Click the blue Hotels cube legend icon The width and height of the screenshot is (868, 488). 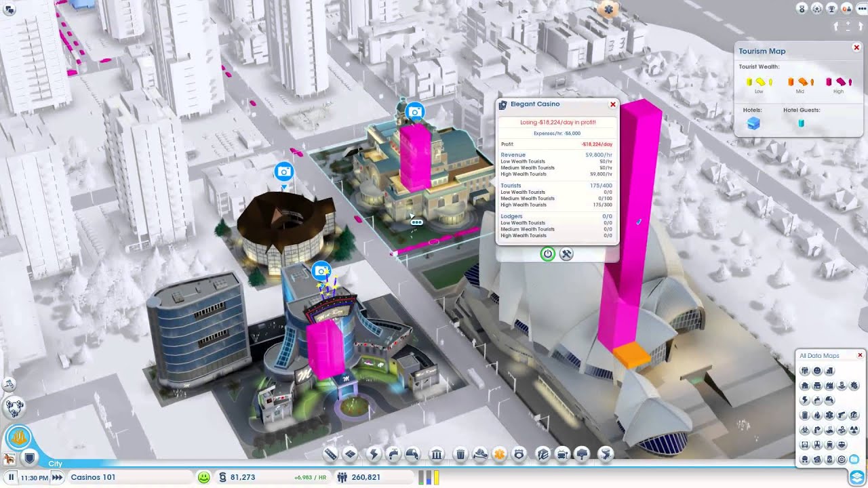pos(753,123)
